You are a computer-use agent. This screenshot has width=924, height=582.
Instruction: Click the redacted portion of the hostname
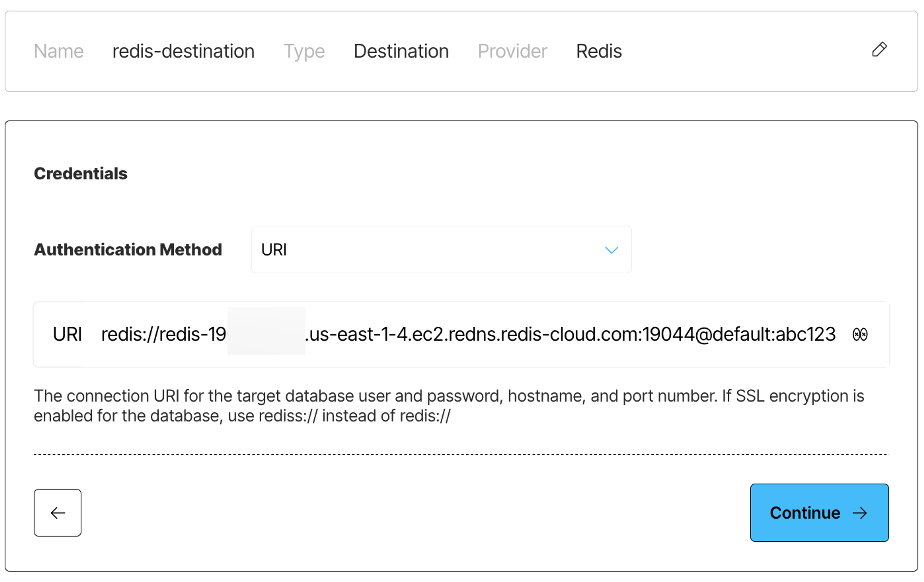pyautogui.click(x=266, y=331)
